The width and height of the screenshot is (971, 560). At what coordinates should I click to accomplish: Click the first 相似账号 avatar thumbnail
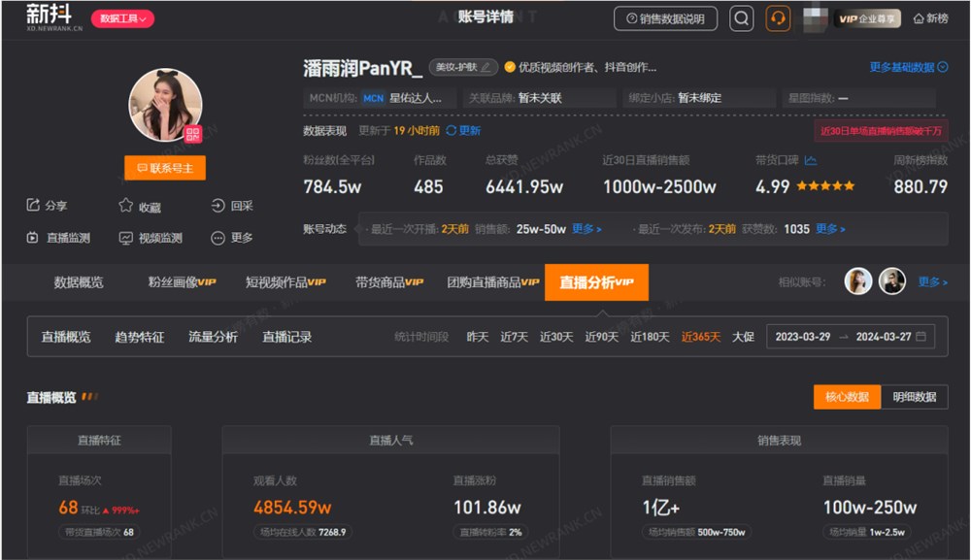coord(857,280)
